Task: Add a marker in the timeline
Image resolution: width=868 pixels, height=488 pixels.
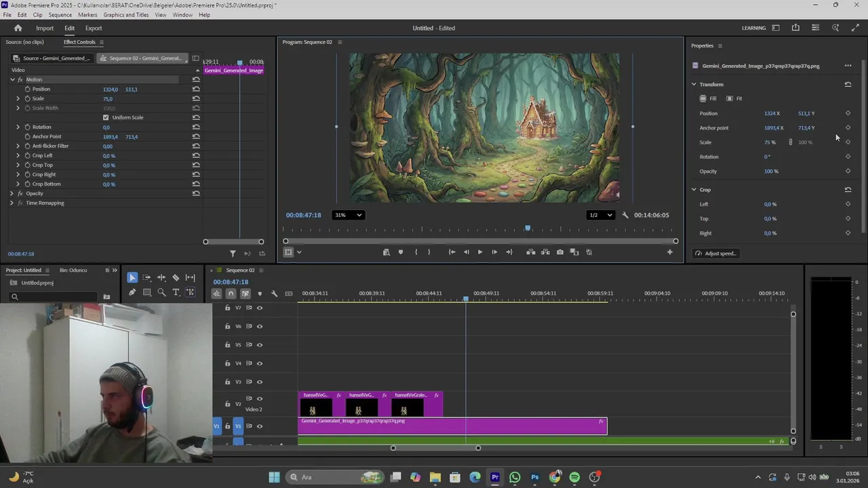Action: point(260,293)
